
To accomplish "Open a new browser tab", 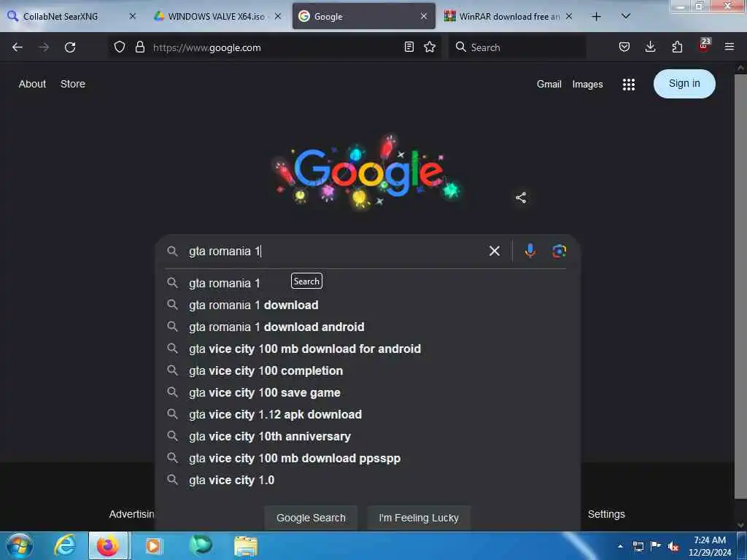I will pyautogui.click(x=596, y=17).
